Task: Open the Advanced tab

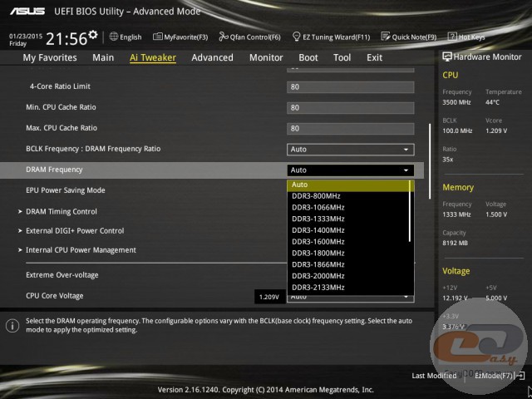Action: pyautogui.click(x=213, y=57)
